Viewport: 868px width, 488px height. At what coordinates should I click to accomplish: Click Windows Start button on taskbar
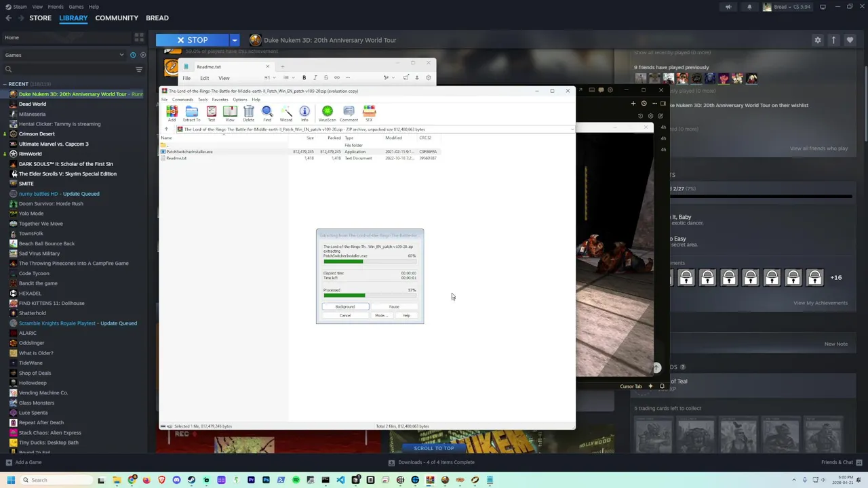(10, 480)
